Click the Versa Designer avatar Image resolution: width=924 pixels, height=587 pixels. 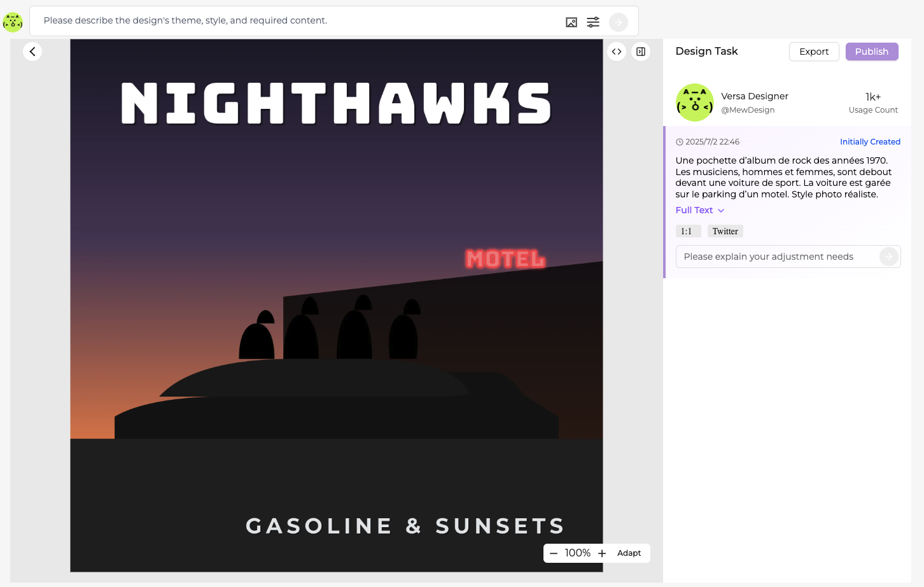click(694, 103)
